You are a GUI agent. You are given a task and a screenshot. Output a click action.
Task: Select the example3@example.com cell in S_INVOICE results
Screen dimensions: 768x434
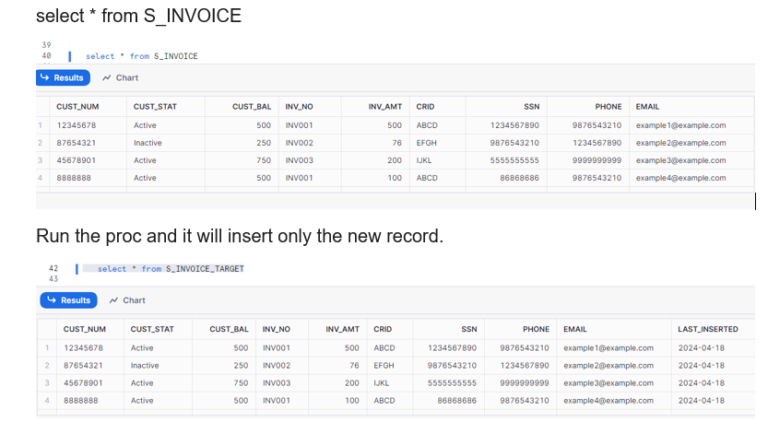pos(680,160)
